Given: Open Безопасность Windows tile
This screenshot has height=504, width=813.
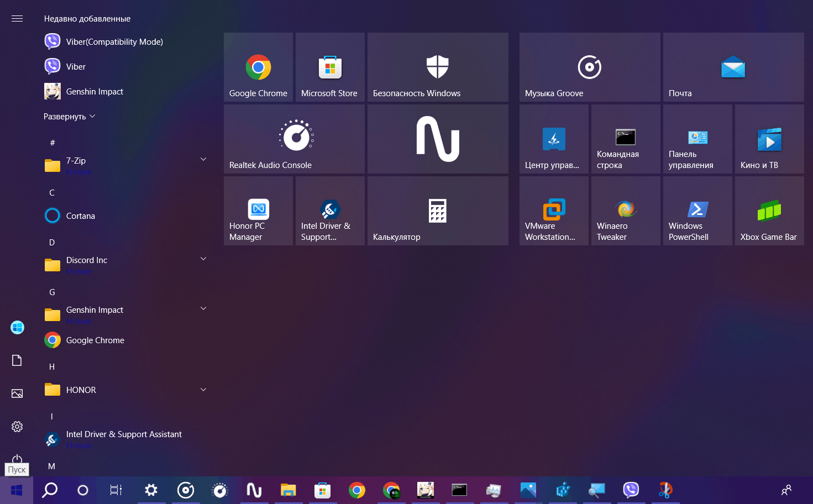Looking at the screenshot, I should point(438,67).
